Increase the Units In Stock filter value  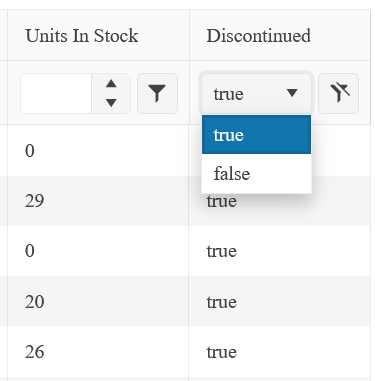(x=111, y=84)
